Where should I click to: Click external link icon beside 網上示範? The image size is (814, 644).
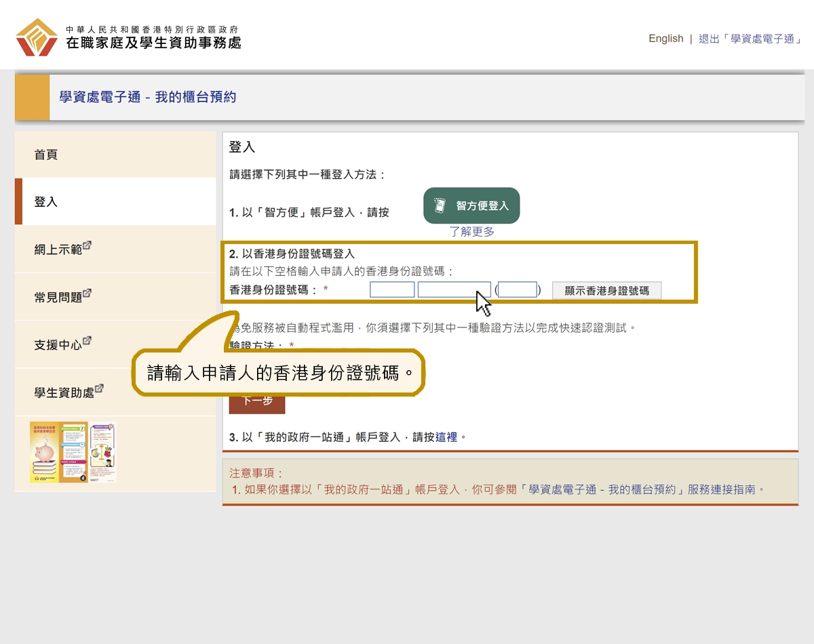[x=87, y=245]
